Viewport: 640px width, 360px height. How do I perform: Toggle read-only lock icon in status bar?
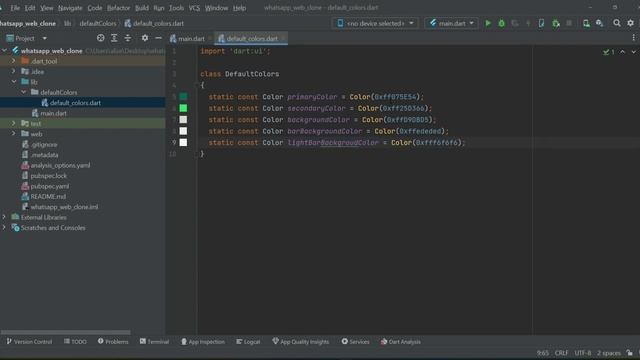(629, 353)
